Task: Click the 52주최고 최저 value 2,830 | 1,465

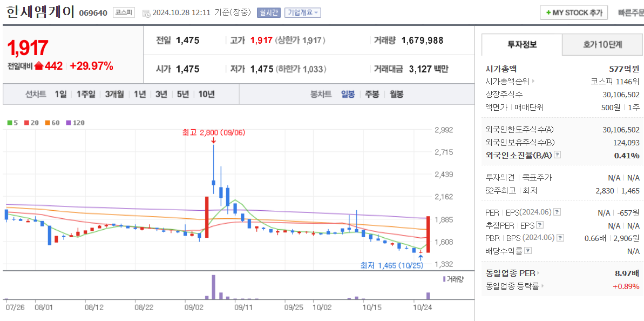Action: tap(617, 190)
